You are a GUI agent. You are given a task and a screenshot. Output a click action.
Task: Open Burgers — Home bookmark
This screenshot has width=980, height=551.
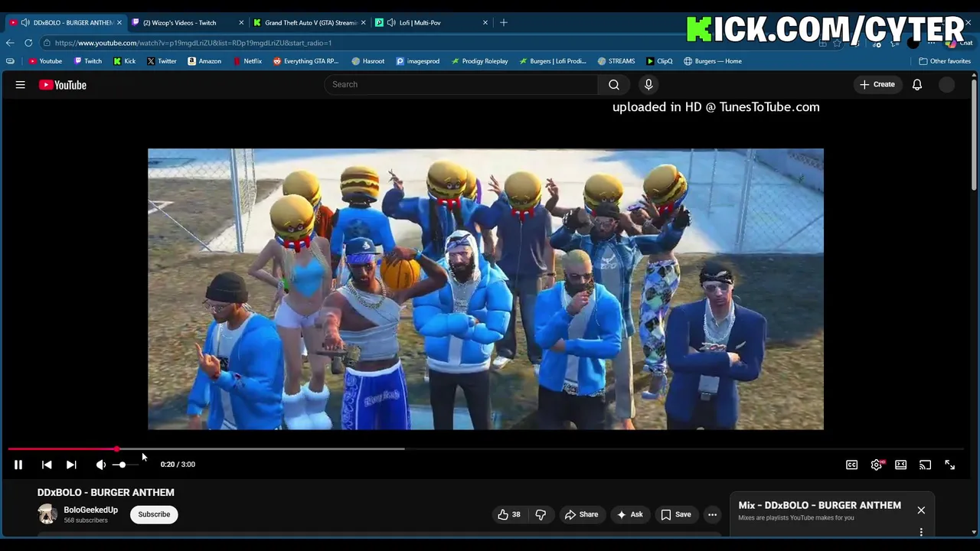pos(713,61)
